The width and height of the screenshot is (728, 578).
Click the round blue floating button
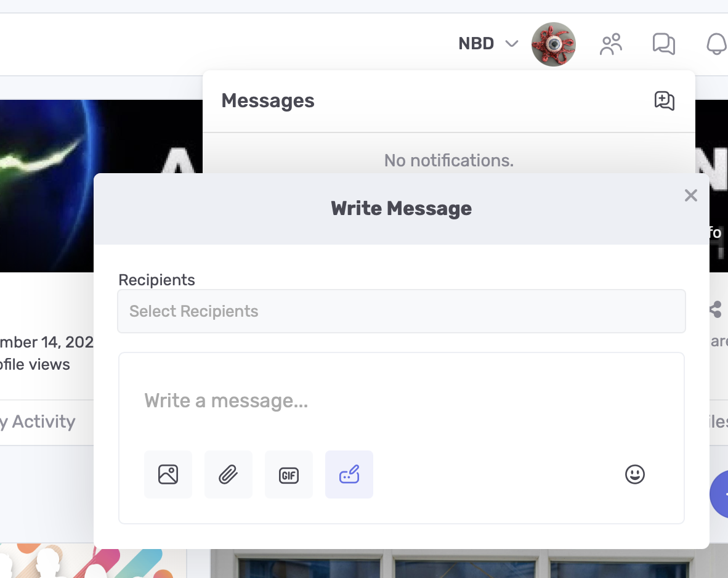[x=719, y=494]
